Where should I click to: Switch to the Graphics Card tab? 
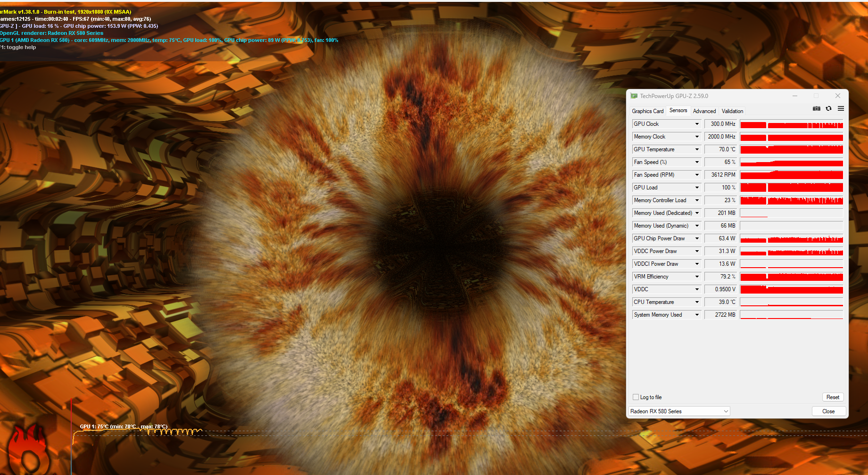click(x=647, y=111)
